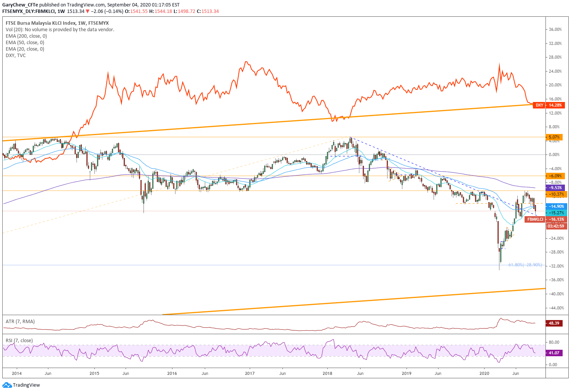Click the DXY orange price label
The height and width of the screenshot is (392, 571).
[x=539, y=105]
